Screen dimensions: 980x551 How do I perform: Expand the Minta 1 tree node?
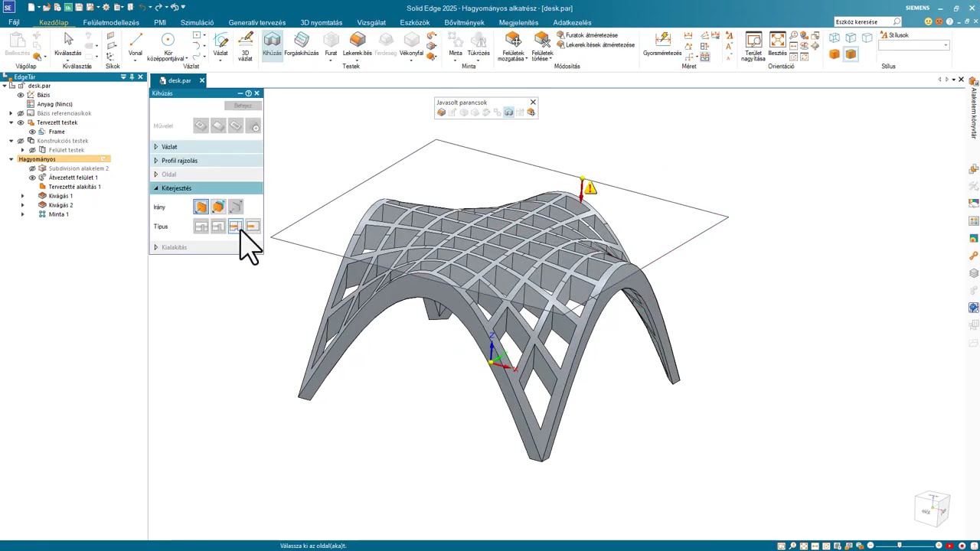point(22,214)
